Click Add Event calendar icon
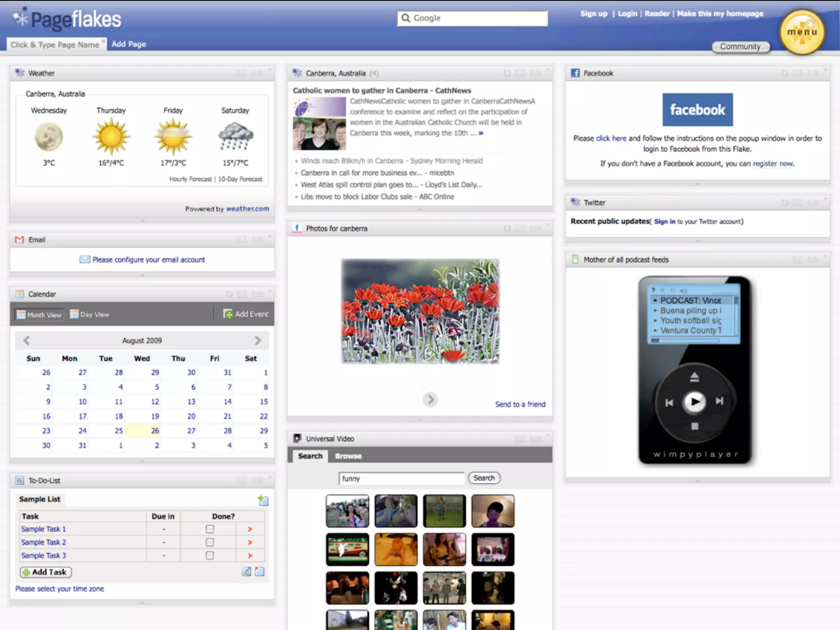The image size is (840, 630). (228, 314)
